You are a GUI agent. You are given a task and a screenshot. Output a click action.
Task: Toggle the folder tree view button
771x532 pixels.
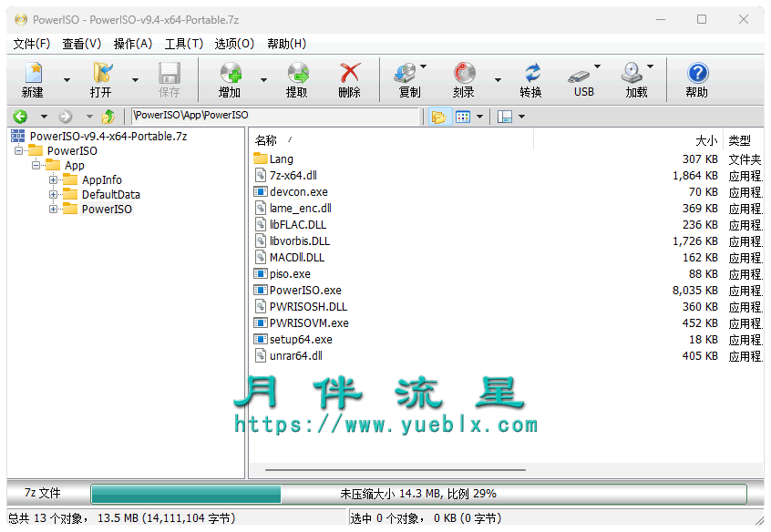[439, 117]
